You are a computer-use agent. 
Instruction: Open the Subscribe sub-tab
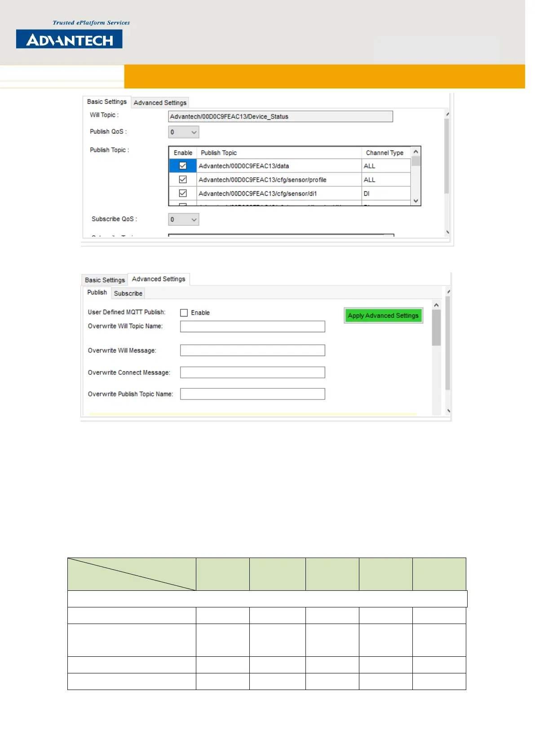pyautogui.click(x=128, y=294)
